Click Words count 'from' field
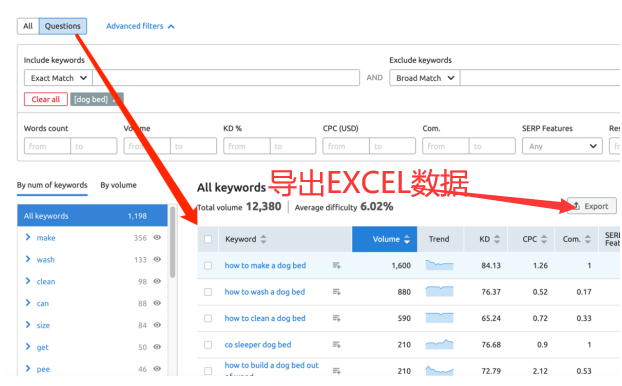This screenshot has width=622, height=386. click(x=47, y=146)
